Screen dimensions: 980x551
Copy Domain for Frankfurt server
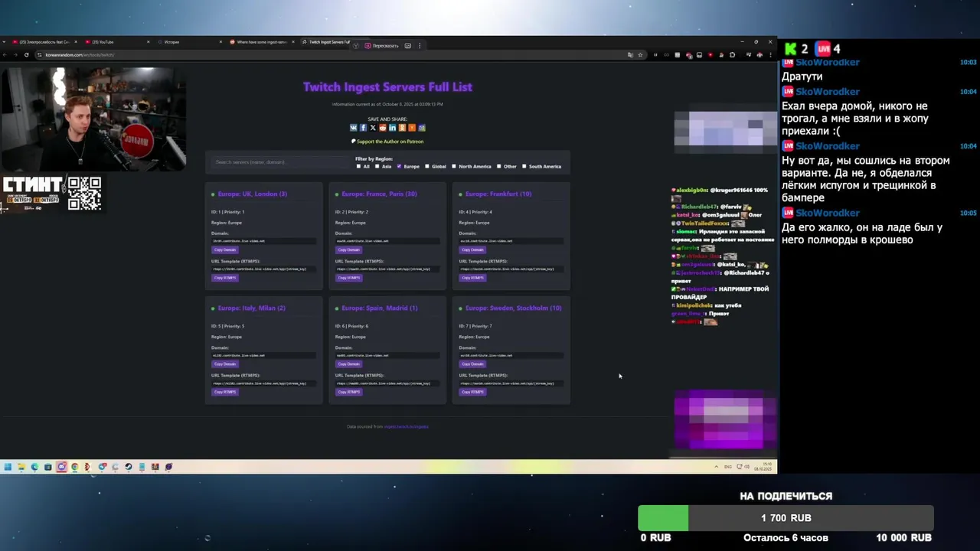coord(472,249)
